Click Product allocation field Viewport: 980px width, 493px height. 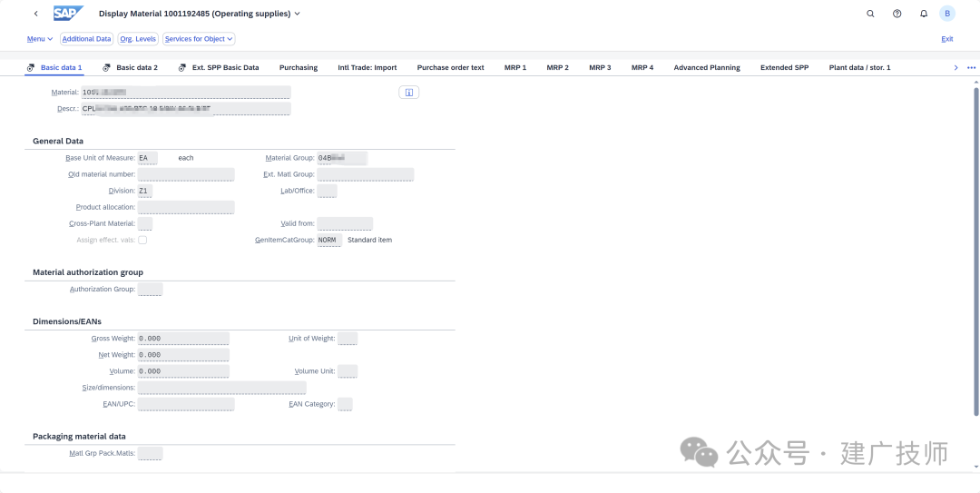click(x=186, y=207)
